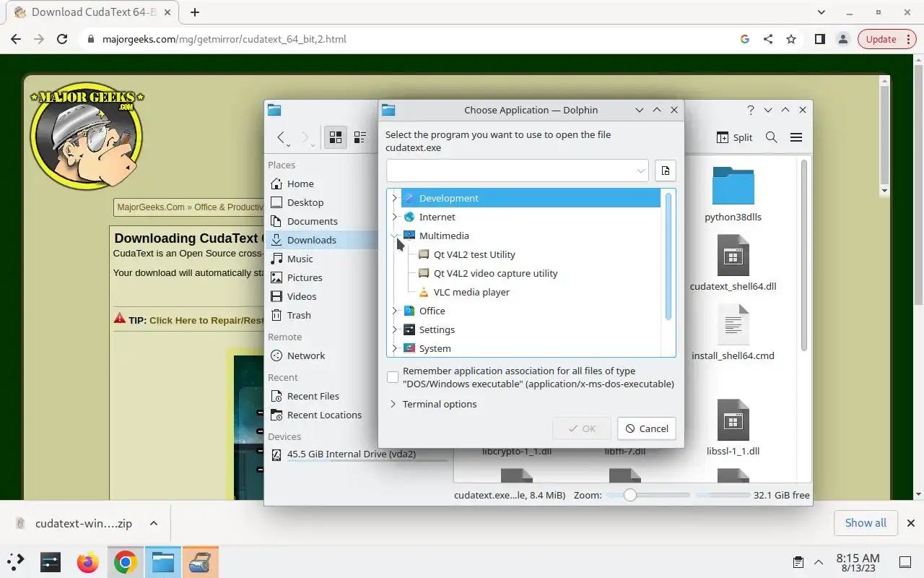Open the application name combo box dropdown
This screenshot has width=924, height=578.
pyautogui.click(x=640, y=171)
